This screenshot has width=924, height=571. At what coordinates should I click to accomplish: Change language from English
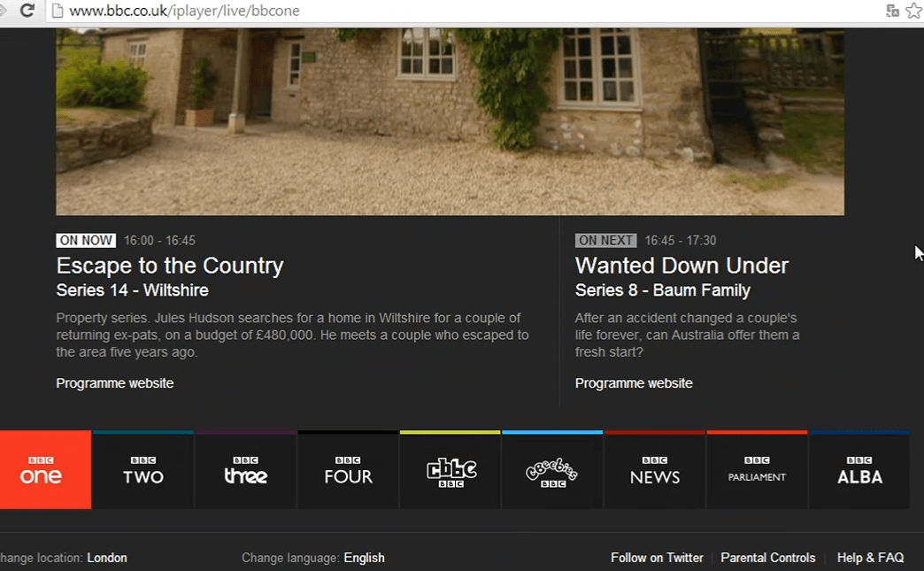click(x=364, y=558)
